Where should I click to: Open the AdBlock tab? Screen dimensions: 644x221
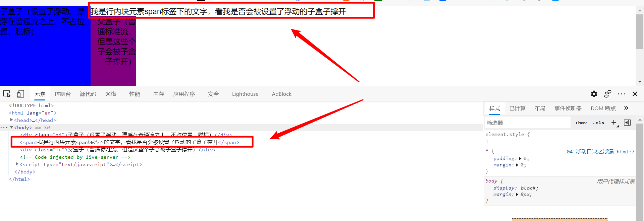tap(282, 94)
